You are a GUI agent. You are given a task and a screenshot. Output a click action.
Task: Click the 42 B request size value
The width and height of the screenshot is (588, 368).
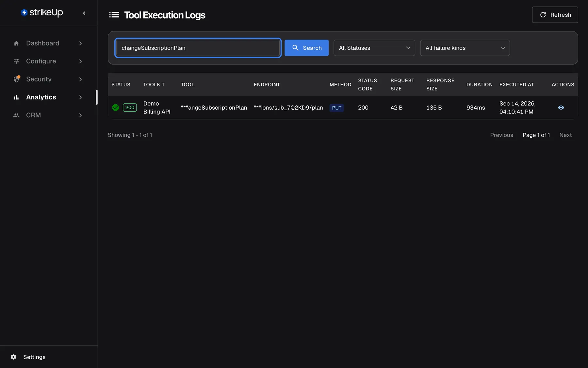click(396, 108)
